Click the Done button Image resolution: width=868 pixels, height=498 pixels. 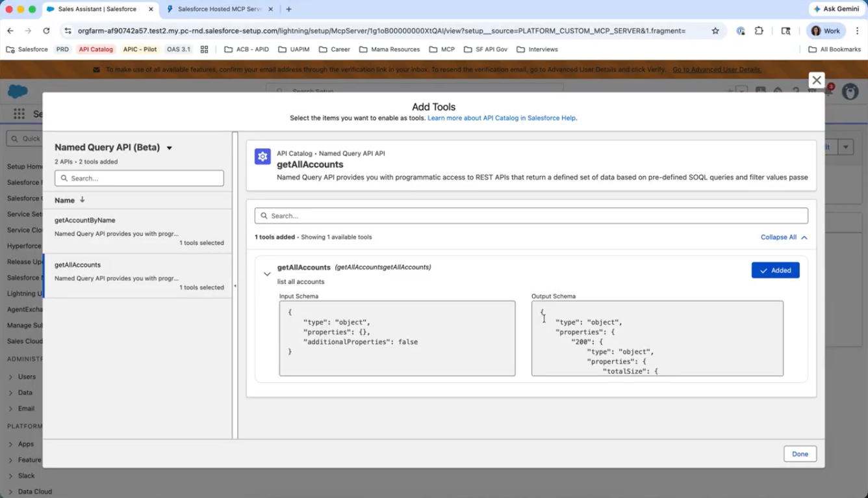(800, 454)
